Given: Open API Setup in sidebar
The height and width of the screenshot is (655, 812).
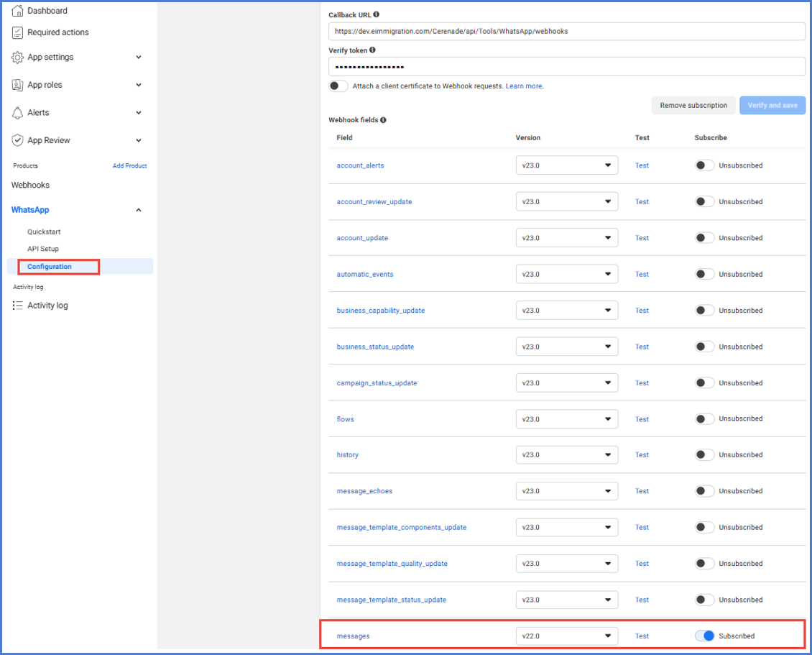Looking at the screenshot, I should click(43, 249).
